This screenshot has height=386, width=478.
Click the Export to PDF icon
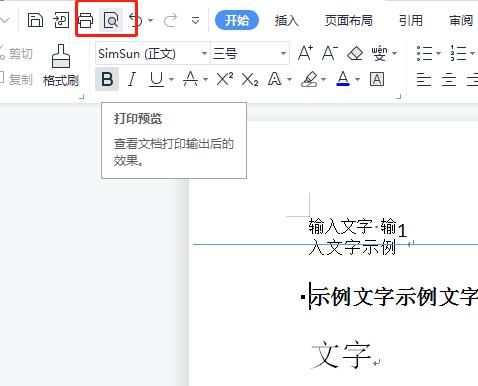tap(61, 20)
